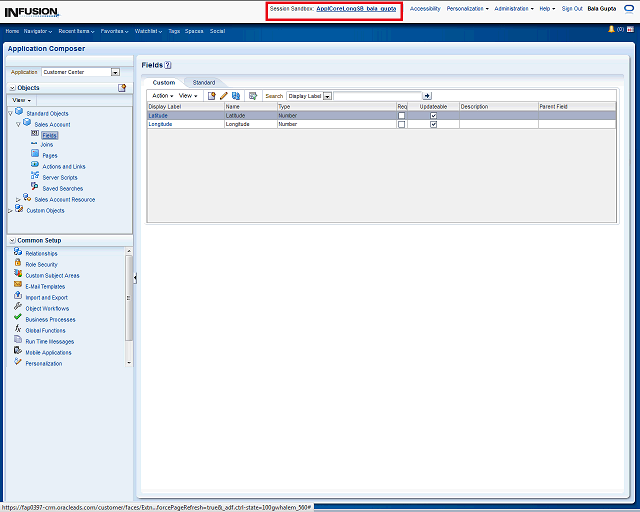This screenshot has width=640, height=512.
Task: Open the Search Display Label dropdown
Action: (328, 96)
